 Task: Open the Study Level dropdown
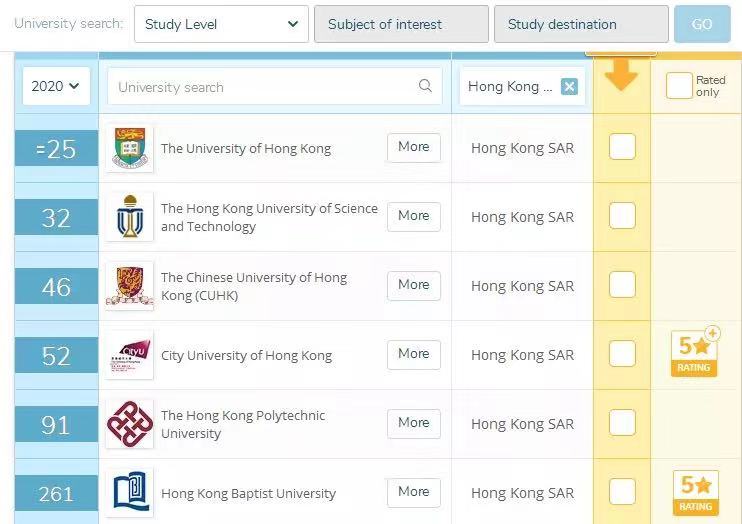[221, 24]
